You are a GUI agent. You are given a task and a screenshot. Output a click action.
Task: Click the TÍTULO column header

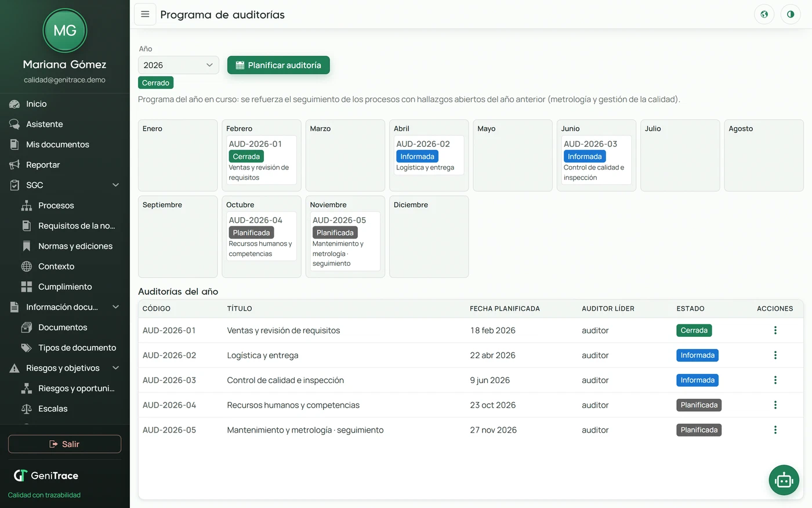240,309
